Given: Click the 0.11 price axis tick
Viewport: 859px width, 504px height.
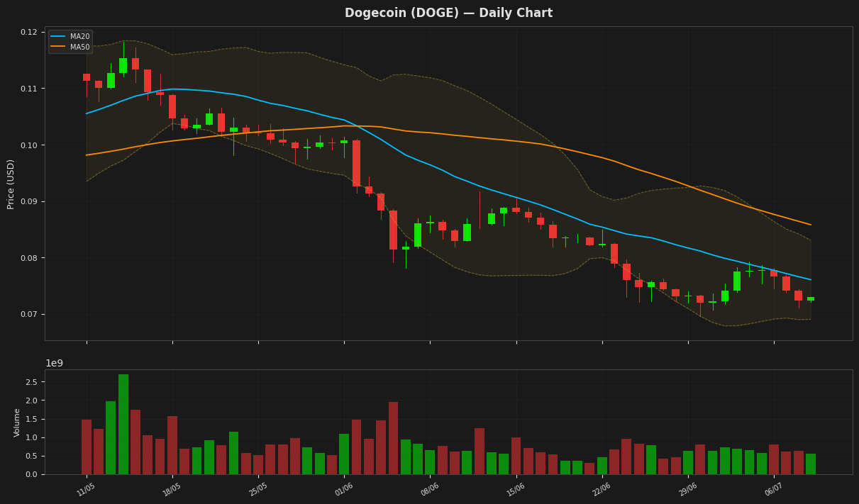Looking at the screenshot, I should point(28,89).
